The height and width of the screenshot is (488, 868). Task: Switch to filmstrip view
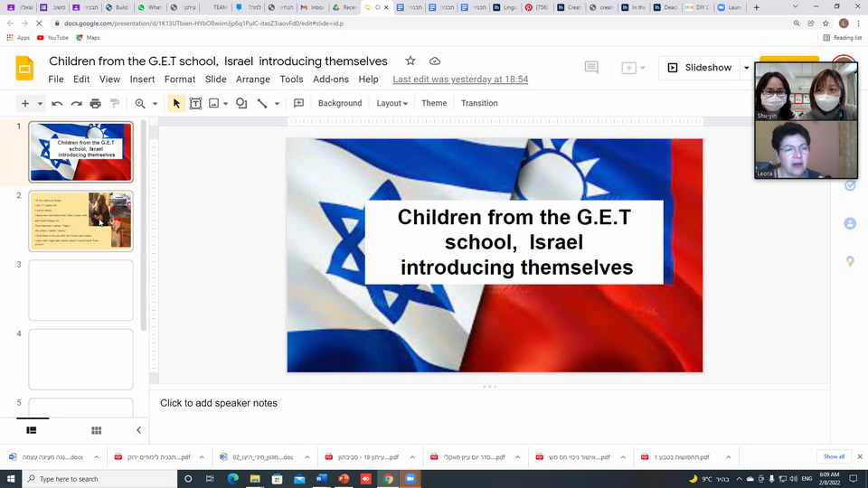point(32,430)
